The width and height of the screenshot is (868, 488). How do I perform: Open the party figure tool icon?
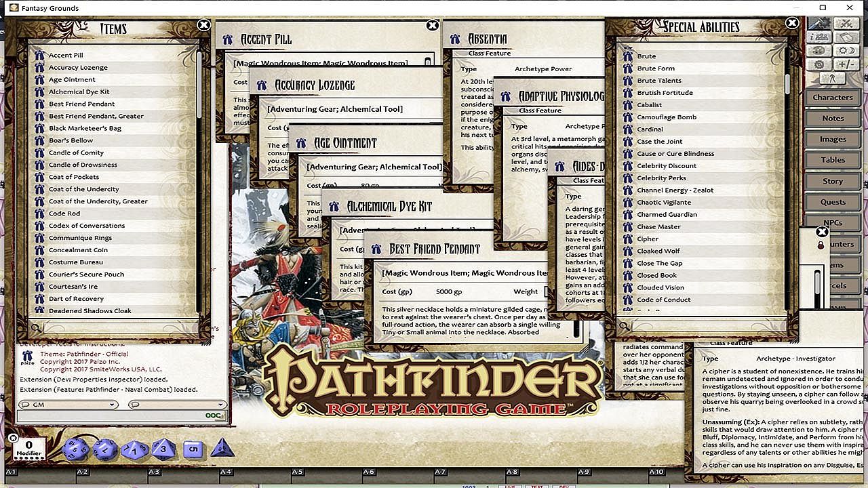pos(833,79)
